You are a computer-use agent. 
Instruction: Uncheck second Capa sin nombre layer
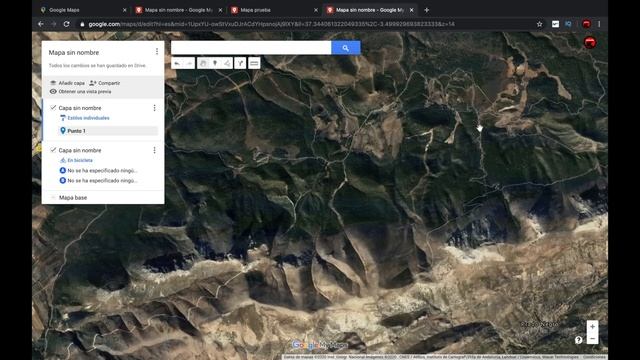click(x=53, y=150)
